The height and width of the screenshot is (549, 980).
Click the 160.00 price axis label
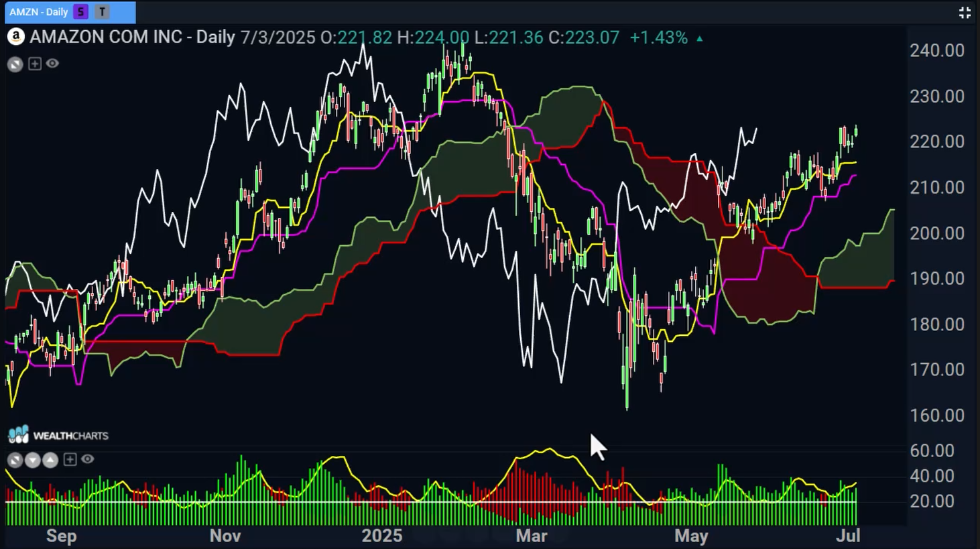[x=936, y=415]
